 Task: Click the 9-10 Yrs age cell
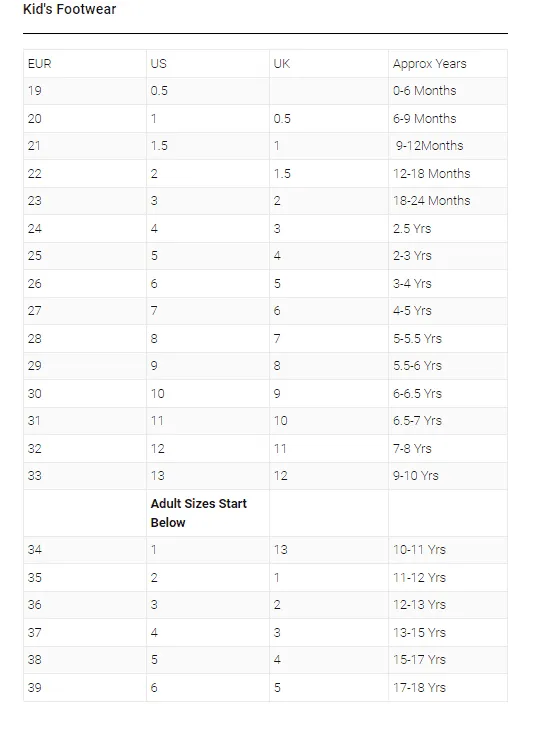pyautogui.click(x=448, y=476)
